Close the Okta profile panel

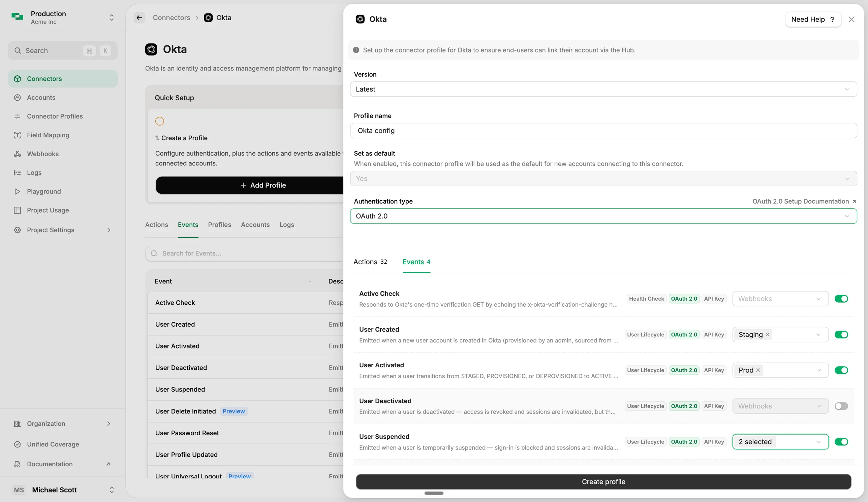pos(851,19)
